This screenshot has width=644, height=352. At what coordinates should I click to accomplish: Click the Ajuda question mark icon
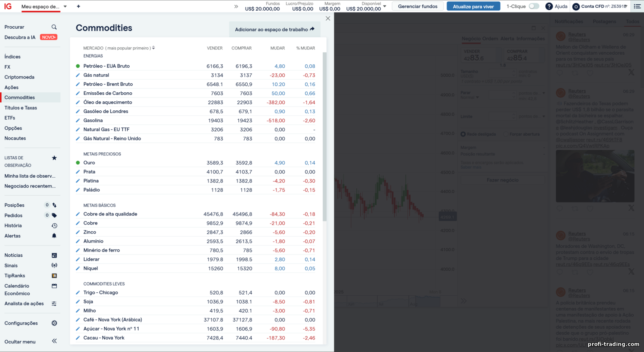[x=549, y=6]
